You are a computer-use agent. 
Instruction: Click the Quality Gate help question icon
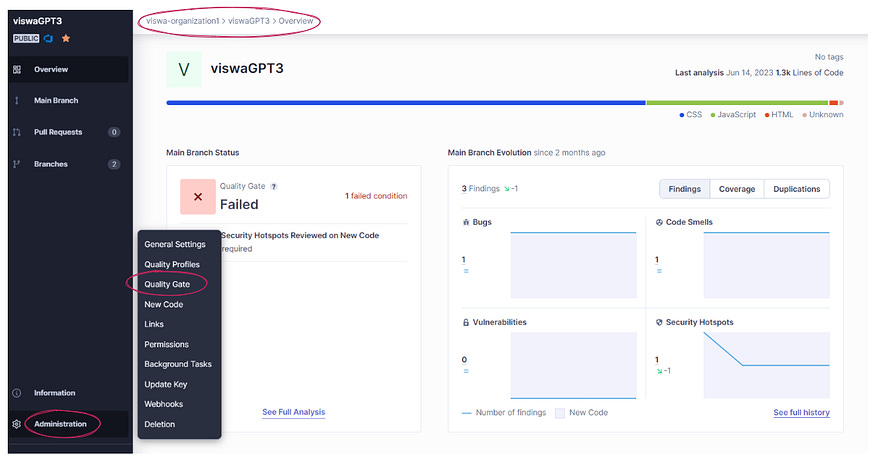pyautogui.click(x=274, y=186)
